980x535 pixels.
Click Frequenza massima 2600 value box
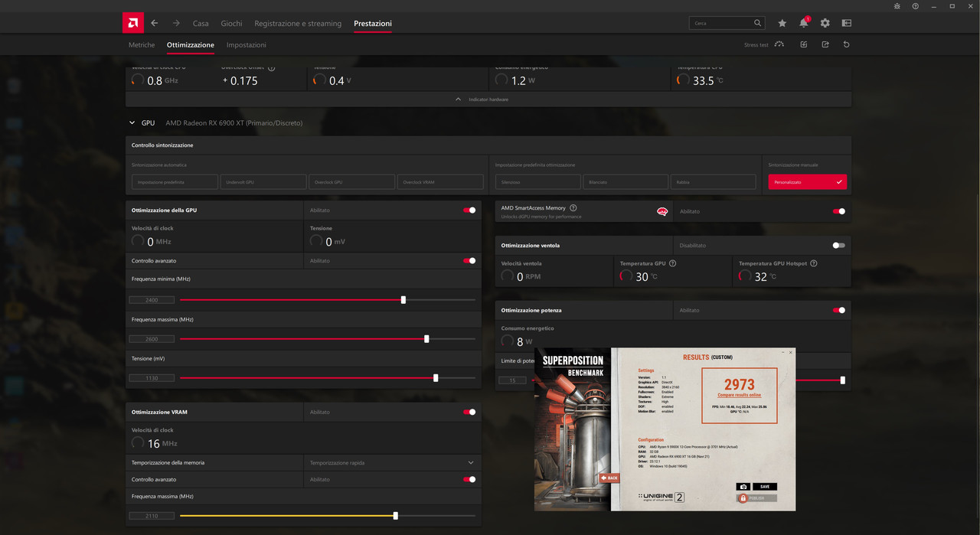(152, 338)
